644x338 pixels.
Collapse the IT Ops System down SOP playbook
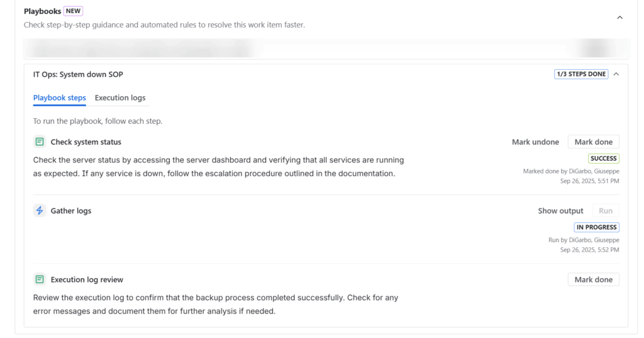pos(616,74)
